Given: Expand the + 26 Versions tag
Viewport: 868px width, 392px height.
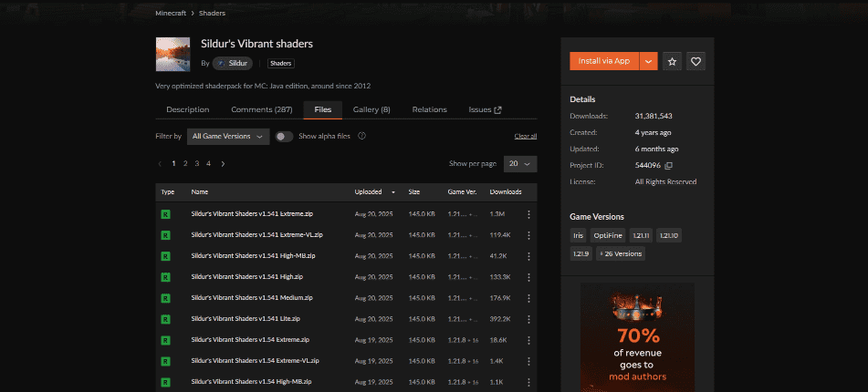Looking at the screenshot, I should click(x=621, y=253).
